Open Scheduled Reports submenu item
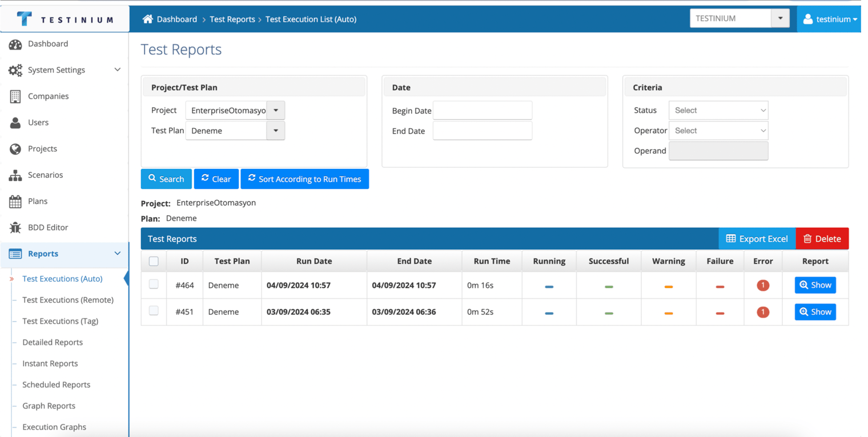This screenshot has width=868, height=437. pos(56,385)
